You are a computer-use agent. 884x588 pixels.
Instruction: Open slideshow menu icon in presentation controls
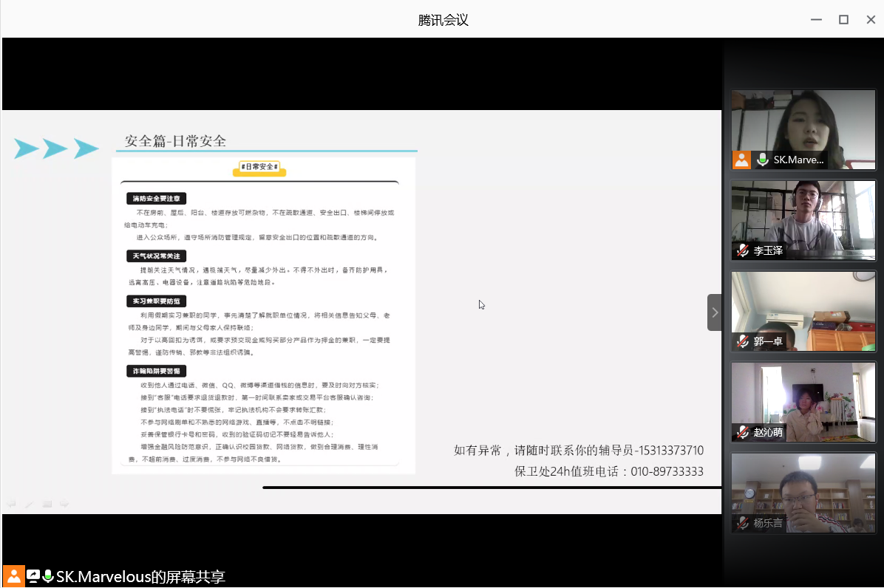point(47,505)
